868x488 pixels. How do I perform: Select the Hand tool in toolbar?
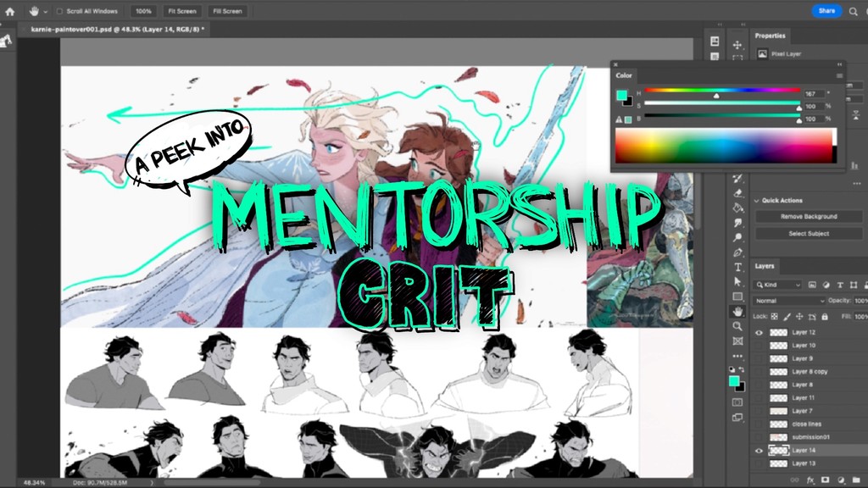[737, 312]
